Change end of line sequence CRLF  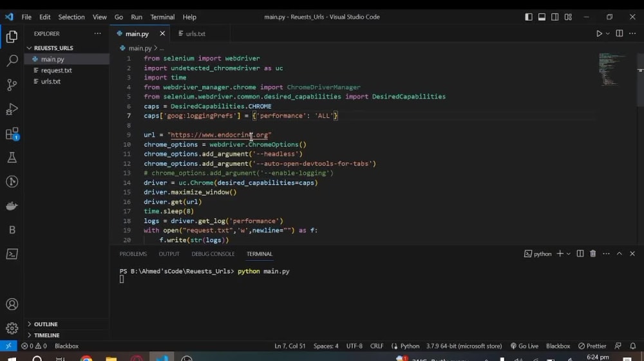point(377,346)
